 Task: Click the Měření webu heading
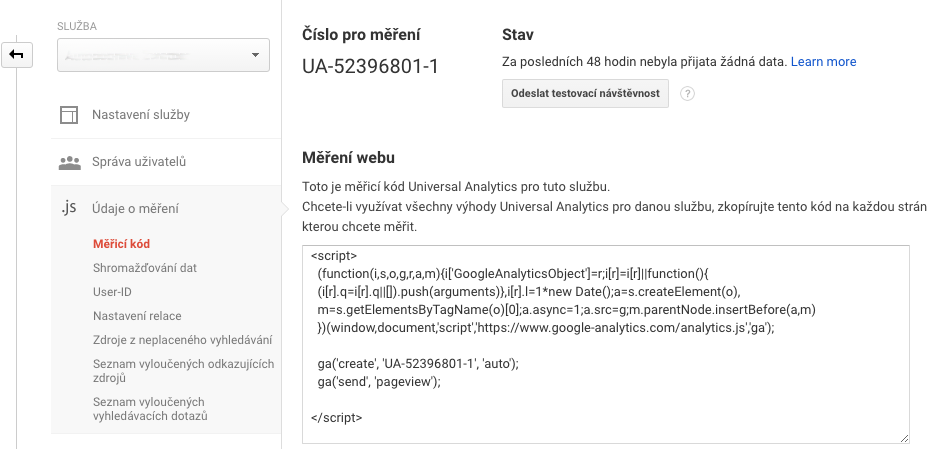pos(348,158)
